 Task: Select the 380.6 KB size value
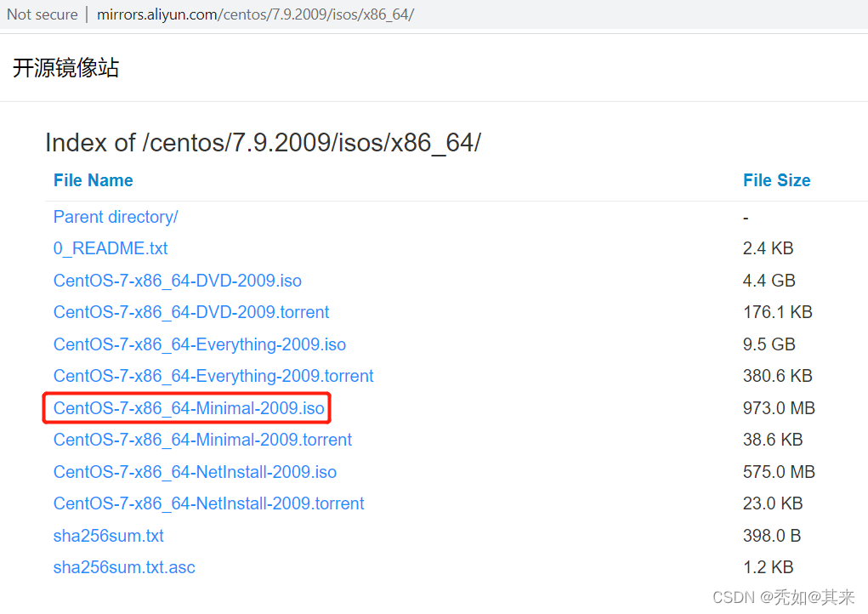pos(777,376)
